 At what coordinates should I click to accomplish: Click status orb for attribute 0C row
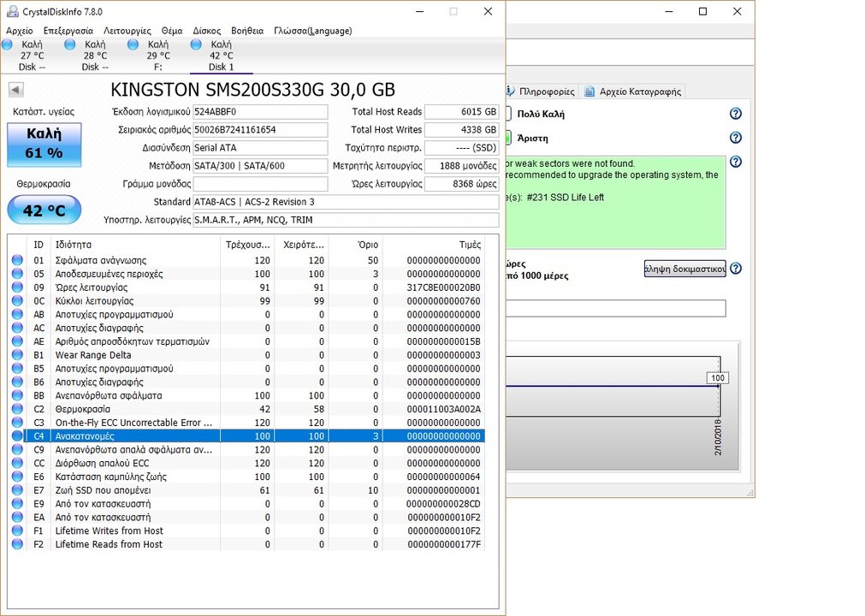pos(17,300)
